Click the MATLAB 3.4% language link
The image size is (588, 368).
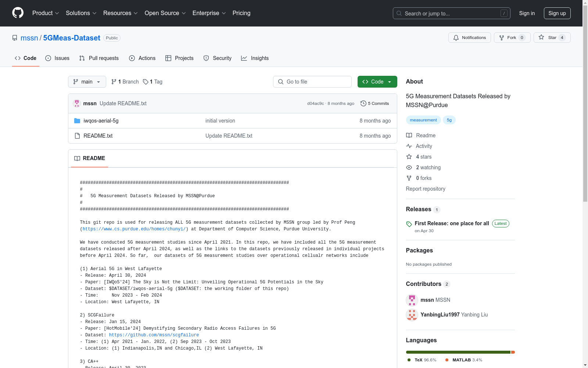tap(464, 360)
